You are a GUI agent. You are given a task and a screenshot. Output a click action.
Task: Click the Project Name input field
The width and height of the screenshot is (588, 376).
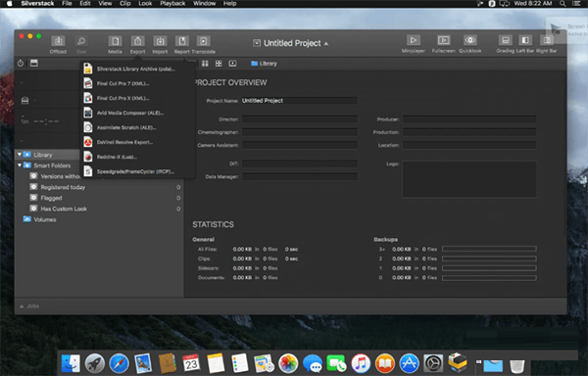[x=299, y=101]
